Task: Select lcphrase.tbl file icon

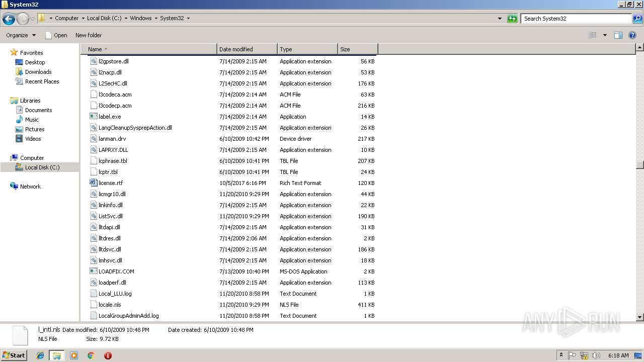Action: [94, 161]
